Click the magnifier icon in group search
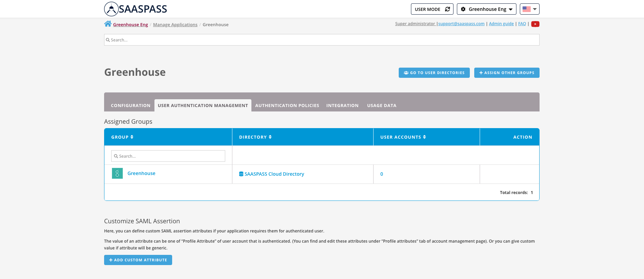 (x=116, y=156)
